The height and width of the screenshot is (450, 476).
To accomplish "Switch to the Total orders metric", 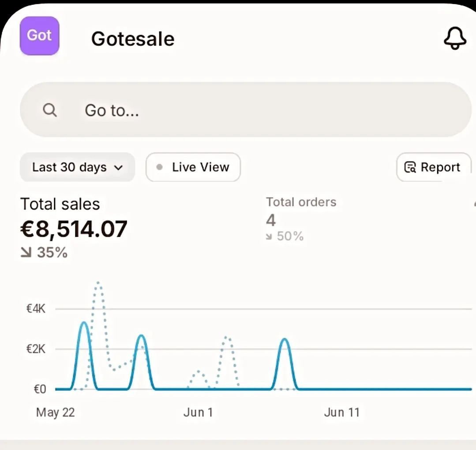I will click(x=301, y=202).
